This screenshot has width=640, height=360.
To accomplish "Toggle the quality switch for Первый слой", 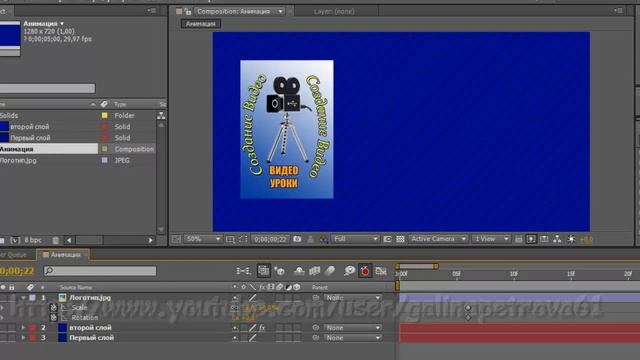I will click(253, 338).
